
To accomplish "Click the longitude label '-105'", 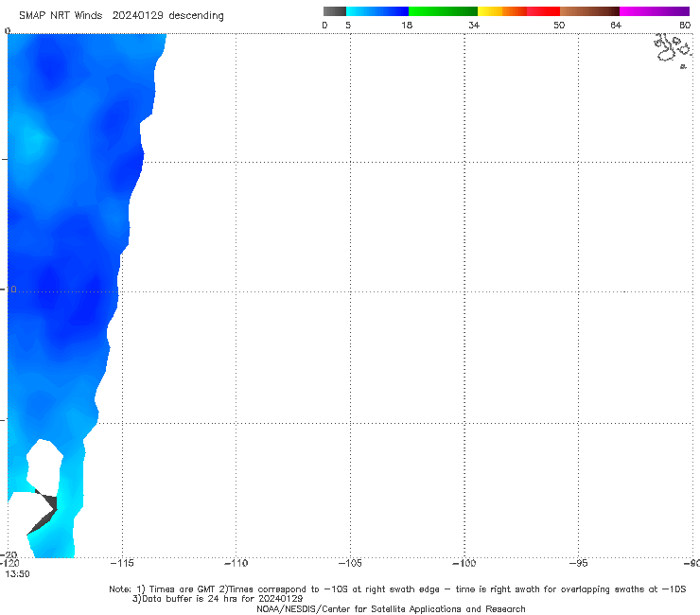I will pyautogui.click(x=350, y=563).
